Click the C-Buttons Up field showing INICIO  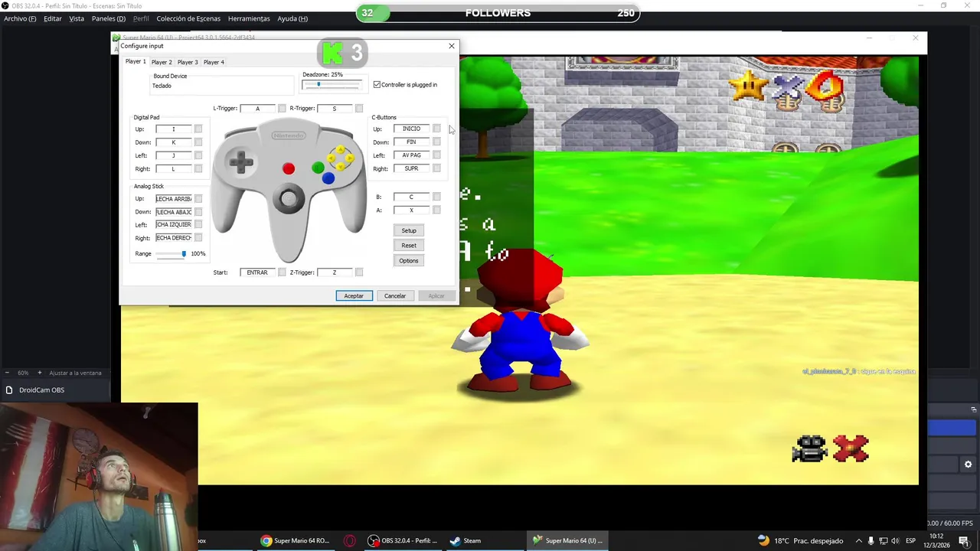[x=411, y=129]
